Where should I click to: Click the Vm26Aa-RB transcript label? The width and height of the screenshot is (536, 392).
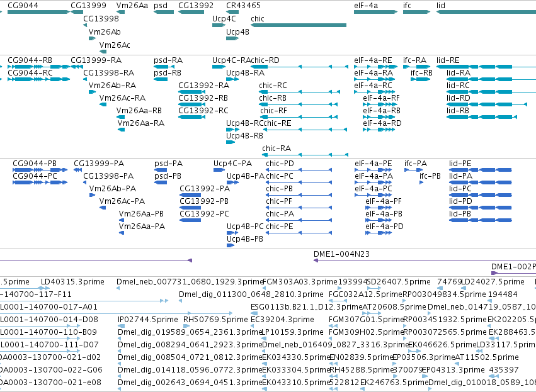139,111
